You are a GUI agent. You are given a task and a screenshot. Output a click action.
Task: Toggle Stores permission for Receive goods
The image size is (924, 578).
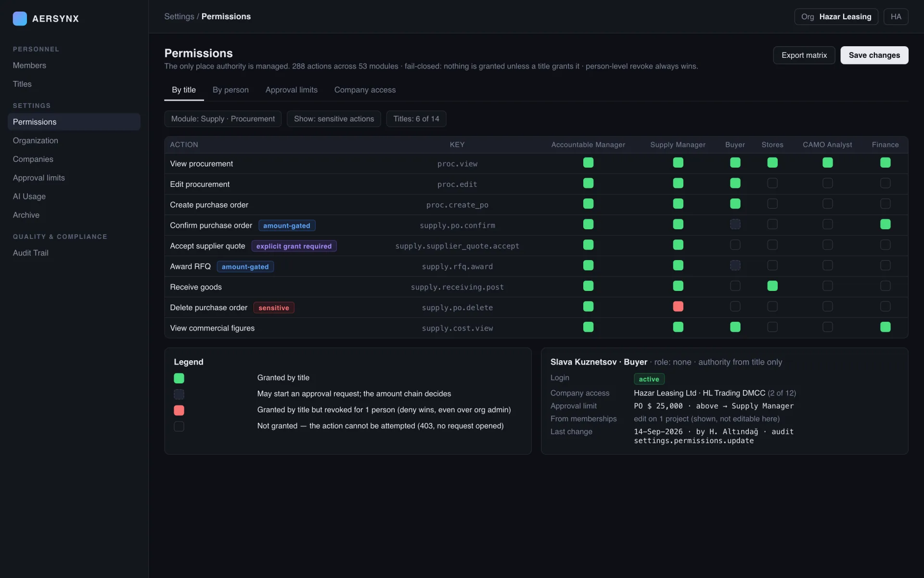pyautogui.click(x=772, y=286)
